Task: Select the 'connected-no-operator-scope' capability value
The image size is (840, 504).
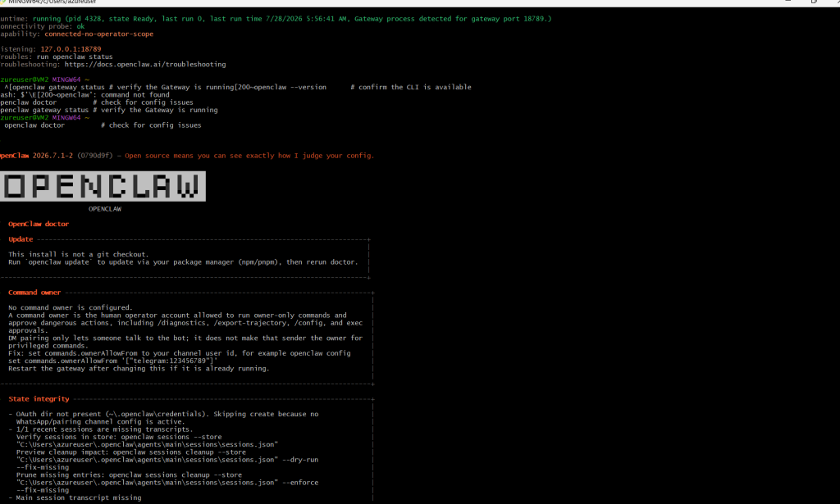Action: click(98, 34)
